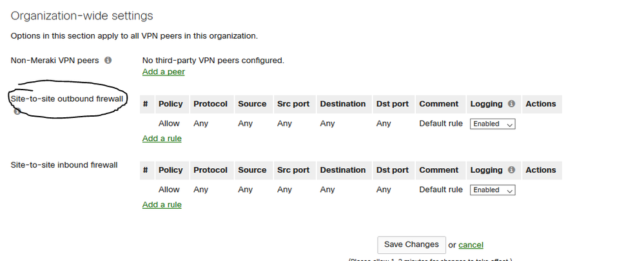Add a rule to the inbound firewall
Viewport: 644px width, 261px height.
pyautogui.click(x=162, y=204)
